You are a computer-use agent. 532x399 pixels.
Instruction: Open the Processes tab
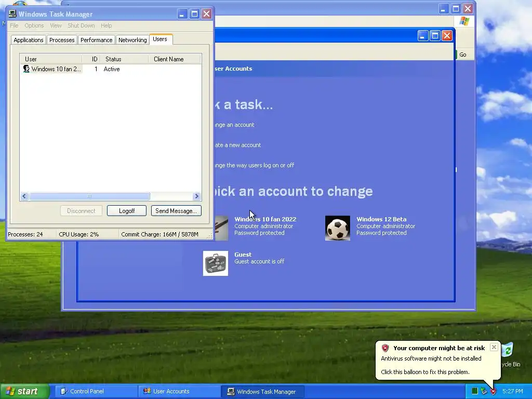point(62,39)
